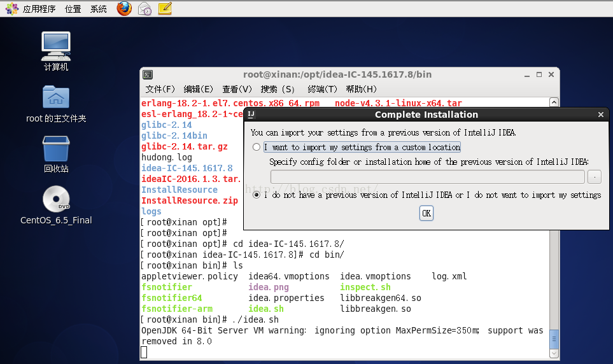The width and height of the screenshot is (613, 364).
Task: Click hudong.log in the terminal listing
Action: click(167, 157)
